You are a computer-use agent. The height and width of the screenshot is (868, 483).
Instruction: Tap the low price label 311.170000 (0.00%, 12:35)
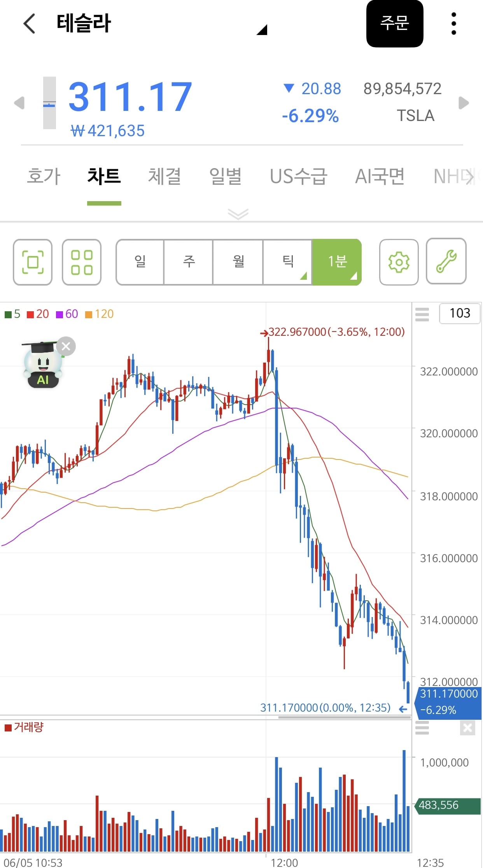click(x=326, y=708)
